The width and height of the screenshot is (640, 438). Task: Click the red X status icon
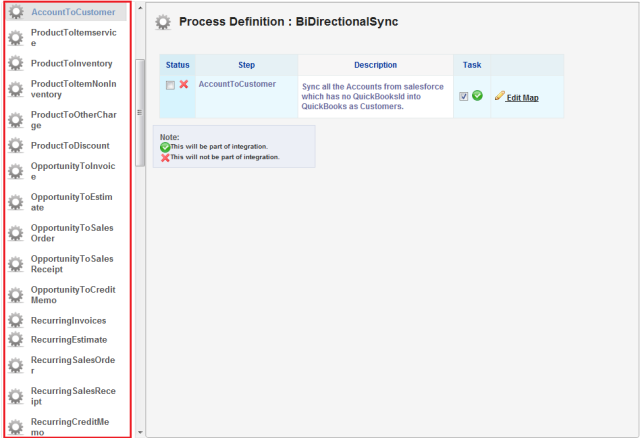click(x=184, y=85)
